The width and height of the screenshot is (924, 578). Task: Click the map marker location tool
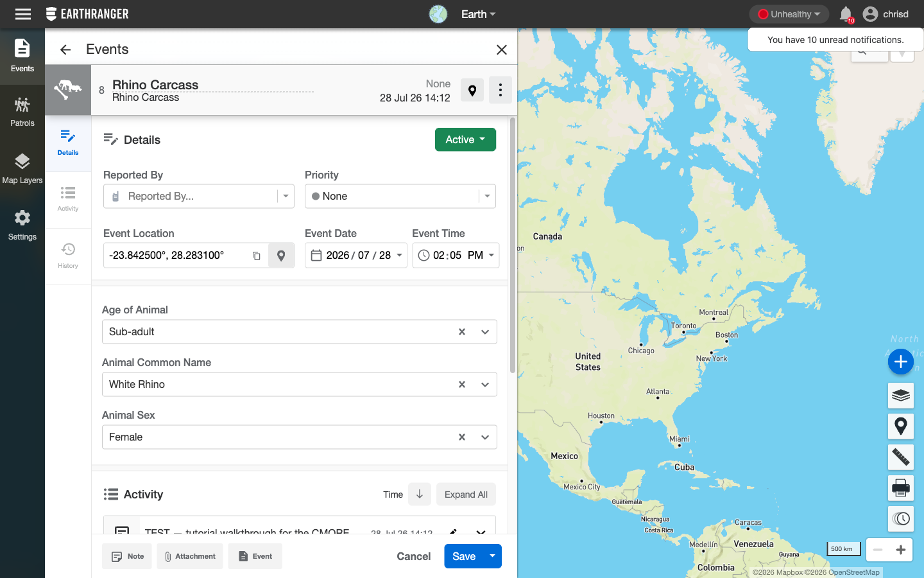tap(901, 426)
